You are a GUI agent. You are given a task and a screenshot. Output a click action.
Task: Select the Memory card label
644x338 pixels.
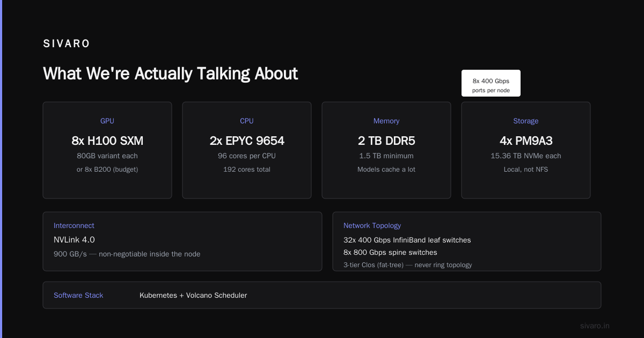(x=386, y=121)
